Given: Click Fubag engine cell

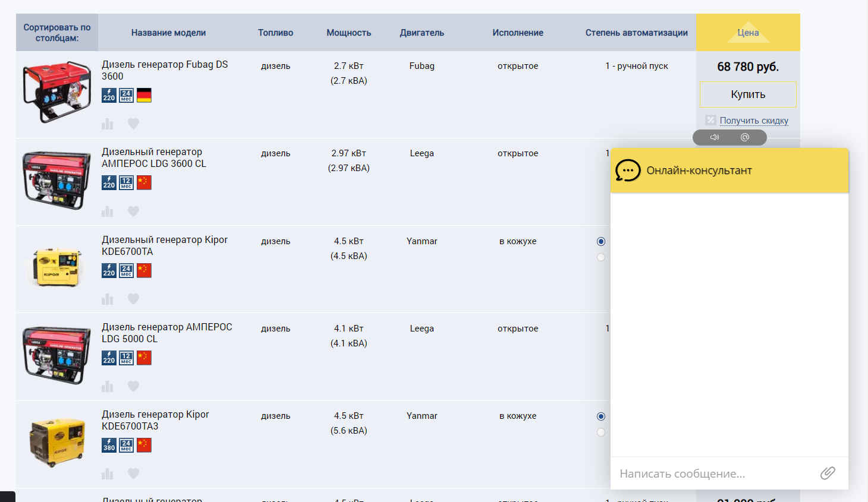Looking at the screenshot, I should 422,66.
